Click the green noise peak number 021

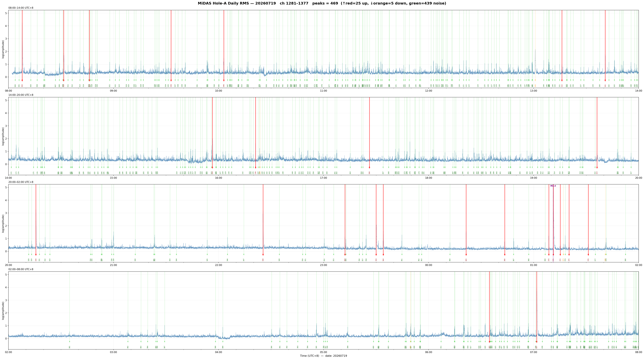pos(110,86)
